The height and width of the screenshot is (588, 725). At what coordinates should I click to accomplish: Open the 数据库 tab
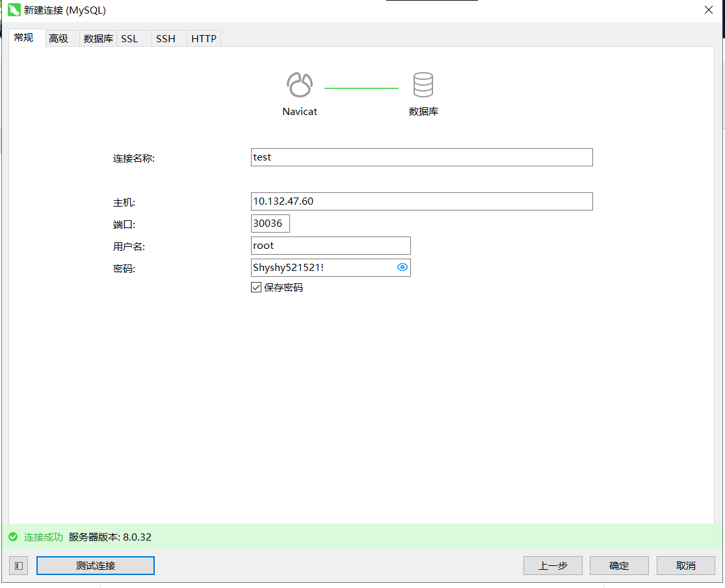pos(98,39)
